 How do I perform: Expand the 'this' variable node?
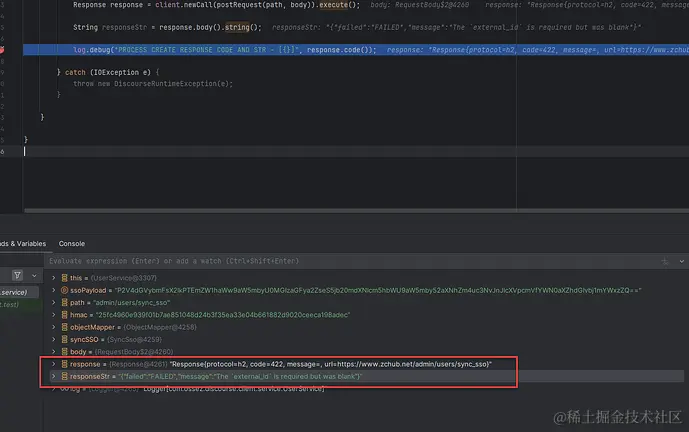(54, 278)
